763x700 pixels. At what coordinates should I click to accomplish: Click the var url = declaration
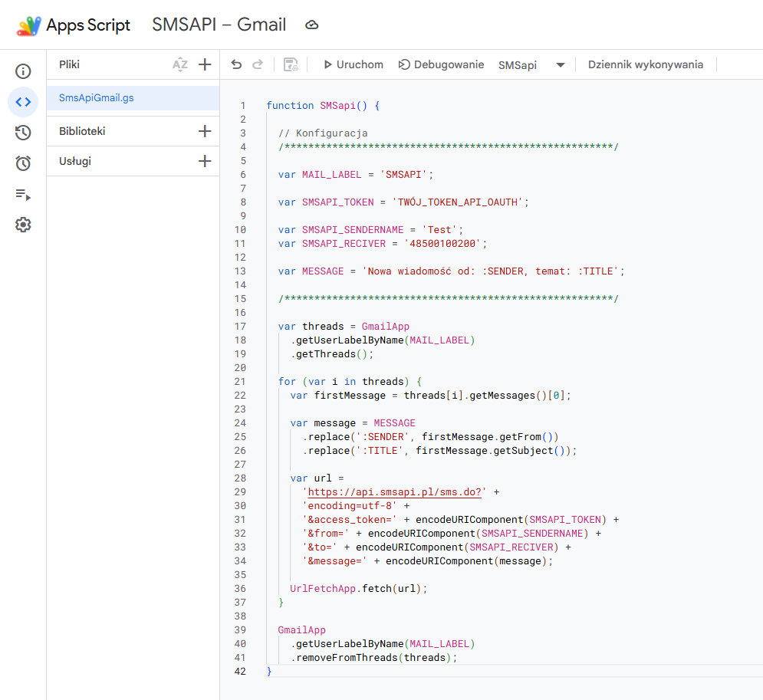(x=317, y=478)
